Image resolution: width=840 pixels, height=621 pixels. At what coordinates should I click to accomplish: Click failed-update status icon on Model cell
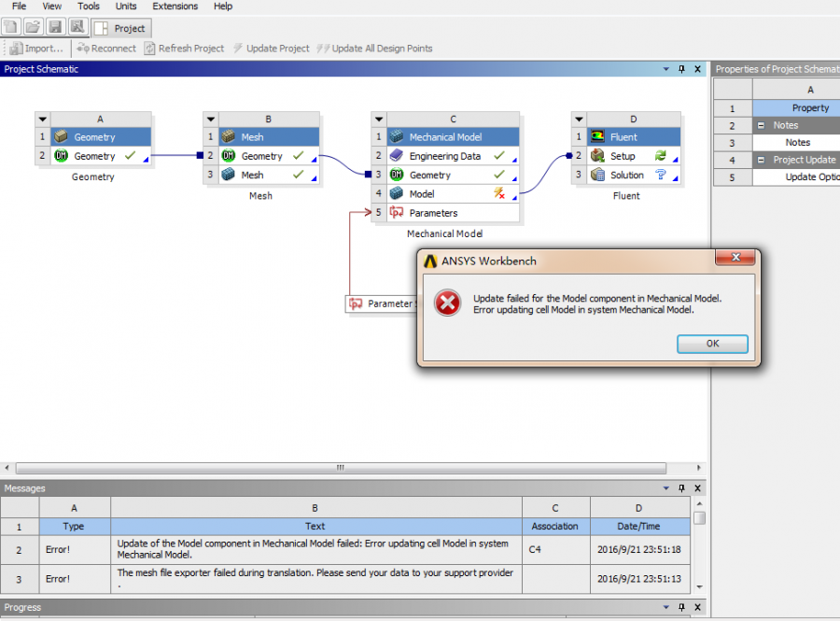[499, 193]
